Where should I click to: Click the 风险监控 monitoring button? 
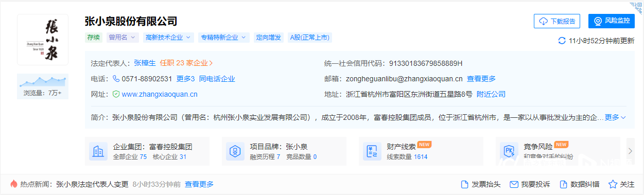[611, 21]
